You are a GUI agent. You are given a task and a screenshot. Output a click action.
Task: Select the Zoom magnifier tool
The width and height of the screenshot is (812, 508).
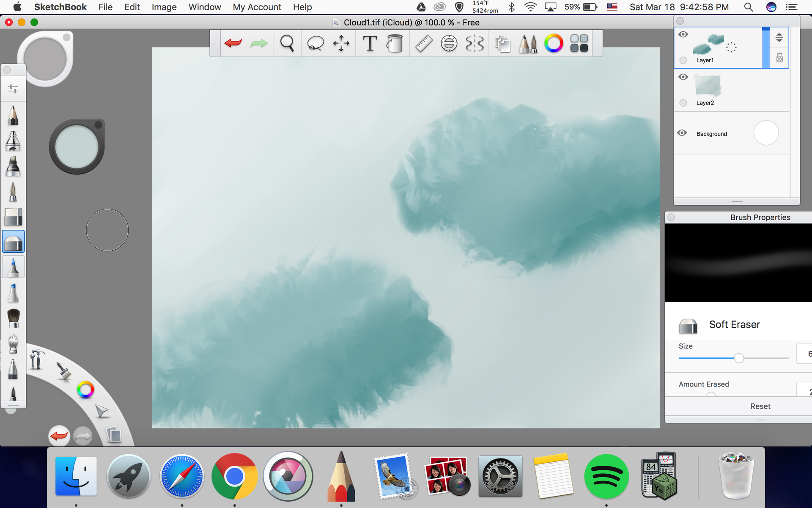click(287, 43)
